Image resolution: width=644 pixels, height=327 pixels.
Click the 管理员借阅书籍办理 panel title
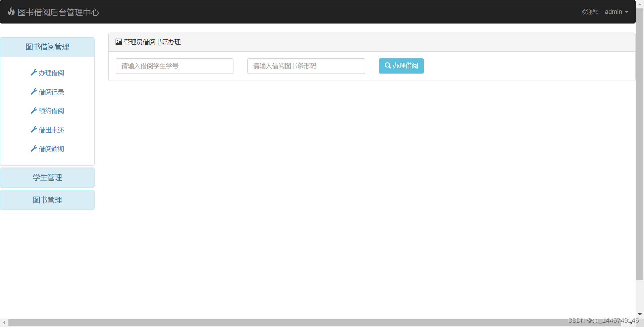(x=152, y=42)
